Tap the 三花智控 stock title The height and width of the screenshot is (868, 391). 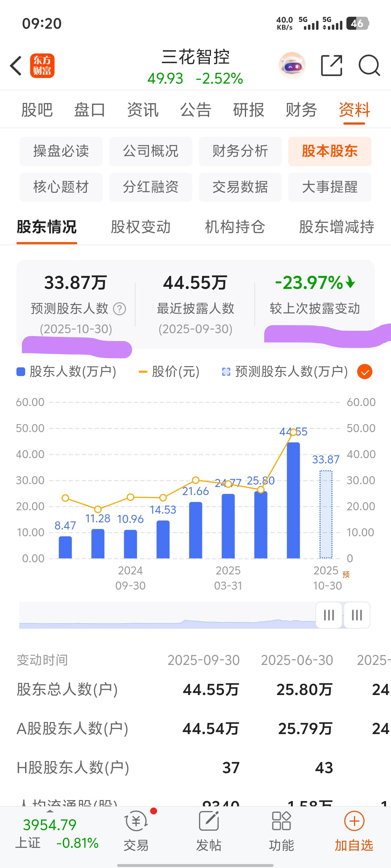point(196,57)
